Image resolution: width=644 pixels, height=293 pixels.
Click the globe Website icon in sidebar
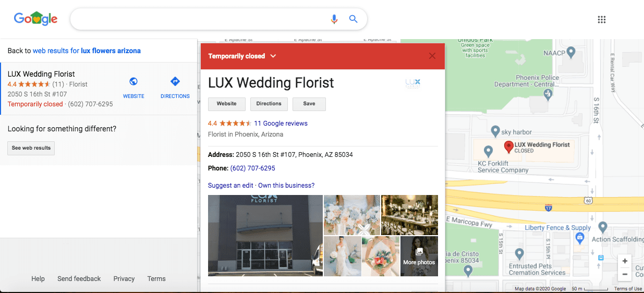pos(133,81)
